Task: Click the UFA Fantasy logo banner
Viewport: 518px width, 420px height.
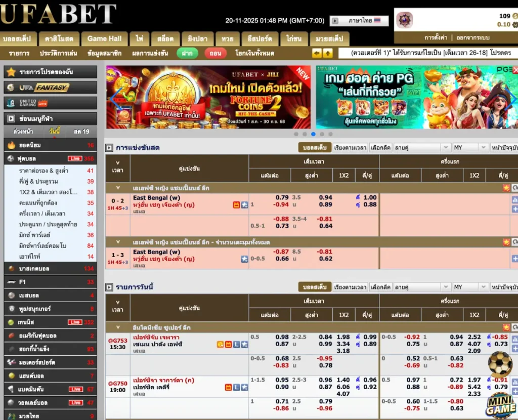Action: [50, 88]
